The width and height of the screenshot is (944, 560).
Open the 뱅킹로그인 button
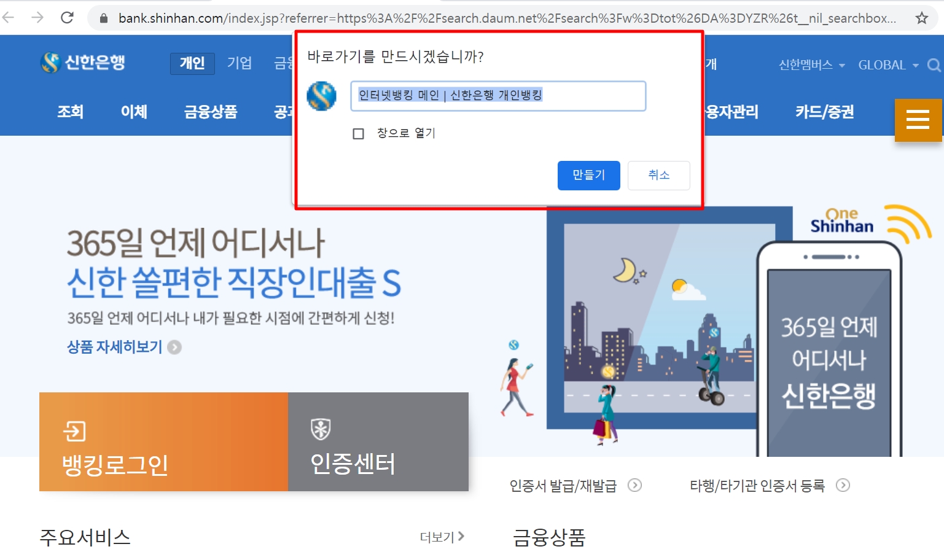[163, 441]
